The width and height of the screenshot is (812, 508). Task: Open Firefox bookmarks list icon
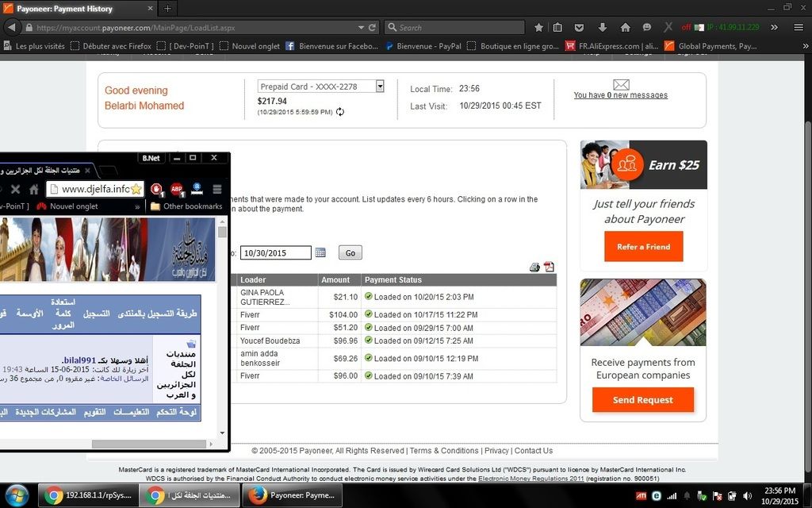click(x=557, y=28)
